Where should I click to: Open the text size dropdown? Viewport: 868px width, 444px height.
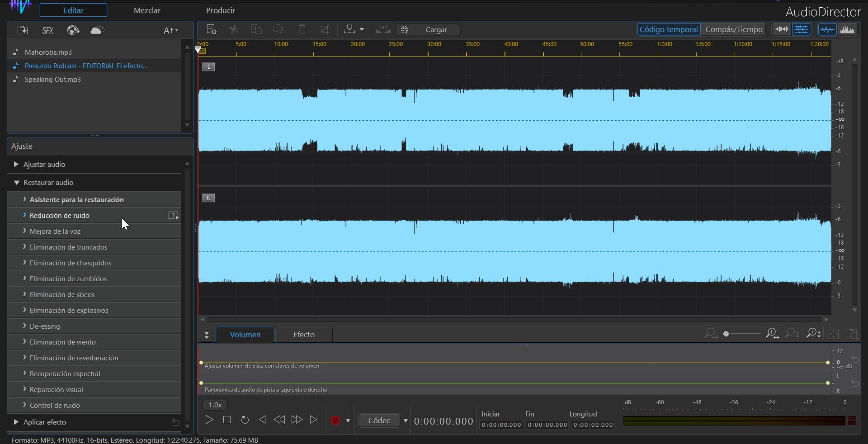point(171,30)
